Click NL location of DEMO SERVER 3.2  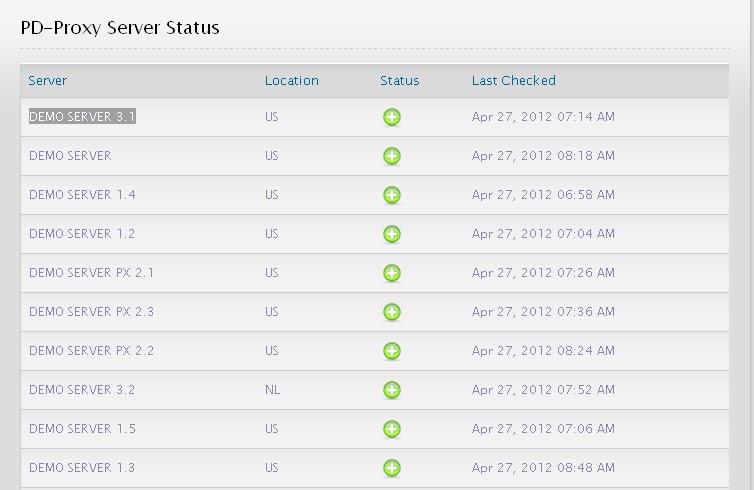click(x=272, y=389)
